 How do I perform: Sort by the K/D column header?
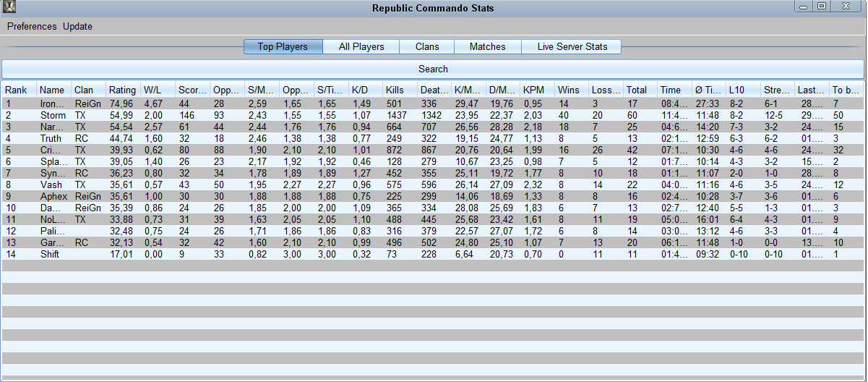coord(366,90)
